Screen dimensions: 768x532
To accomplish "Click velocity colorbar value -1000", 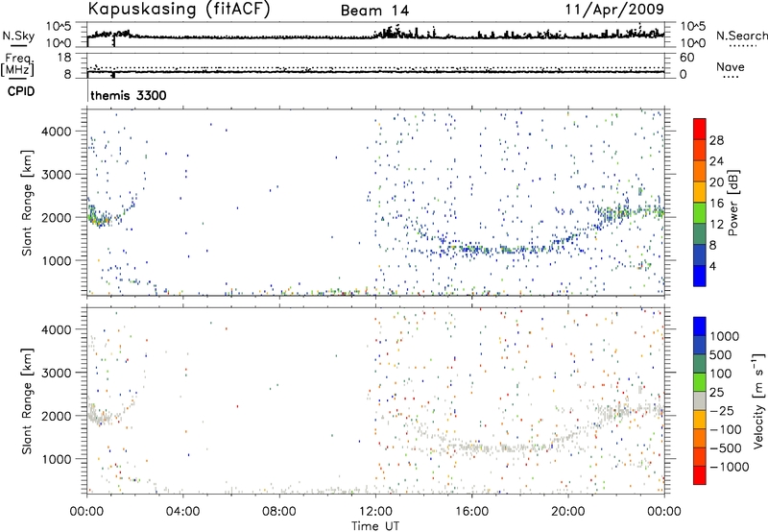I will (x=729, y=467).
